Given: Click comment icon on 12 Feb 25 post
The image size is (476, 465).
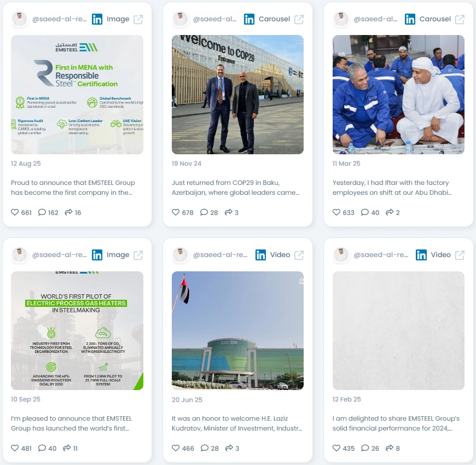Looking at the screenshot, I should [x=365, y=448].
